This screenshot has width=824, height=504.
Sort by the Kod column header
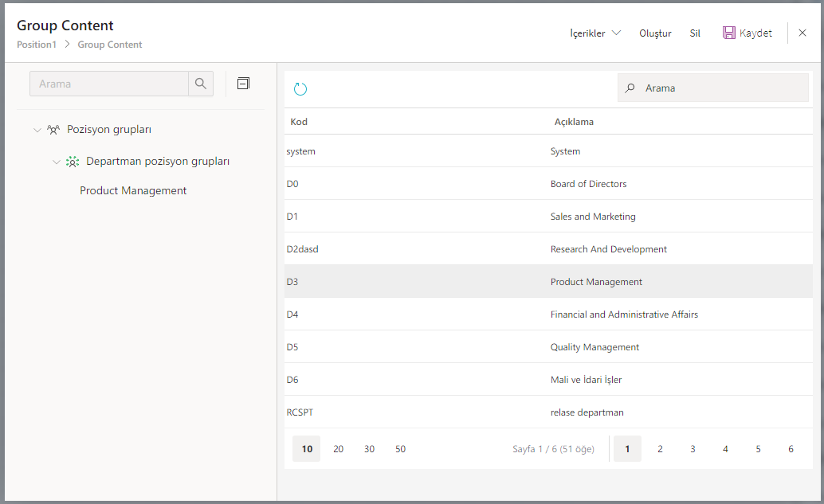tap(299, 122)
